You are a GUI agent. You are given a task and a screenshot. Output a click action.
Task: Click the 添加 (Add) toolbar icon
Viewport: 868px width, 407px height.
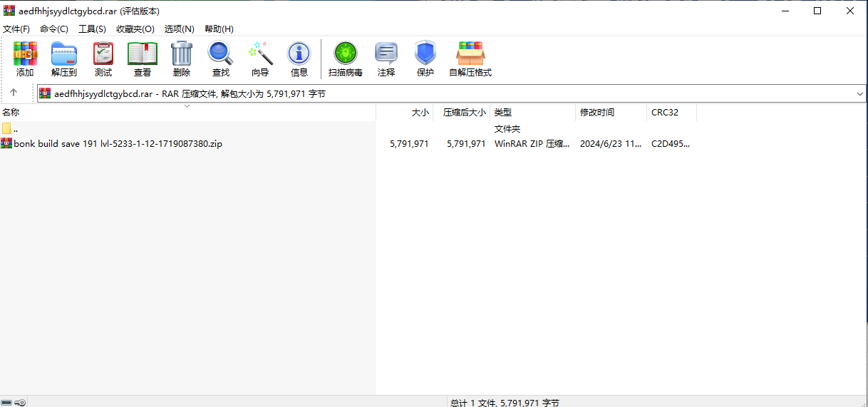click(25, 53)
